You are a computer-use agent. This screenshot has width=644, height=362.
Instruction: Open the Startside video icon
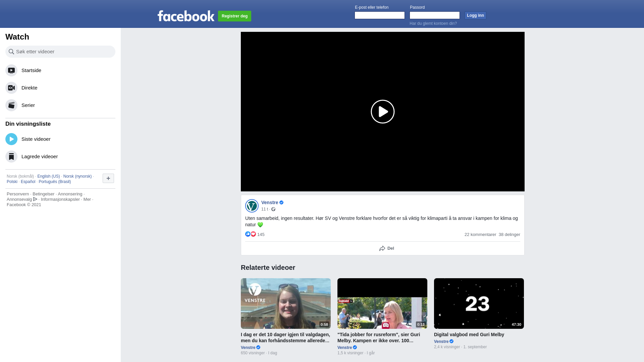tap(11, 70)
